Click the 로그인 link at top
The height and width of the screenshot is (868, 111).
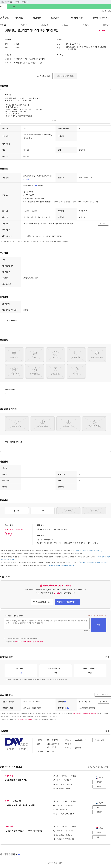[x=104, y=11]
